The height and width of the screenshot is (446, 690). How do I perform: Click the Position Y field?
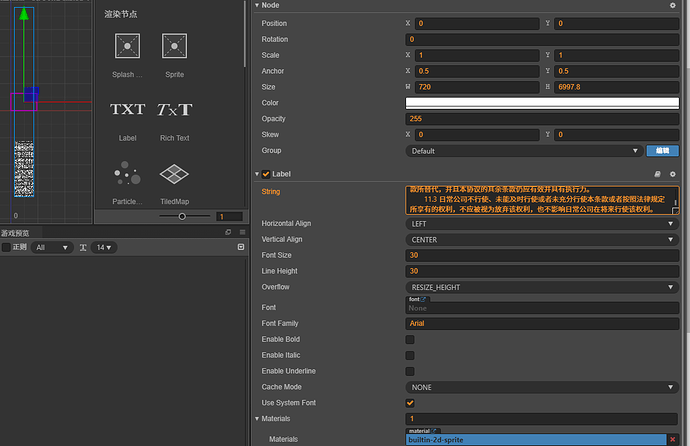click(616, 23)
